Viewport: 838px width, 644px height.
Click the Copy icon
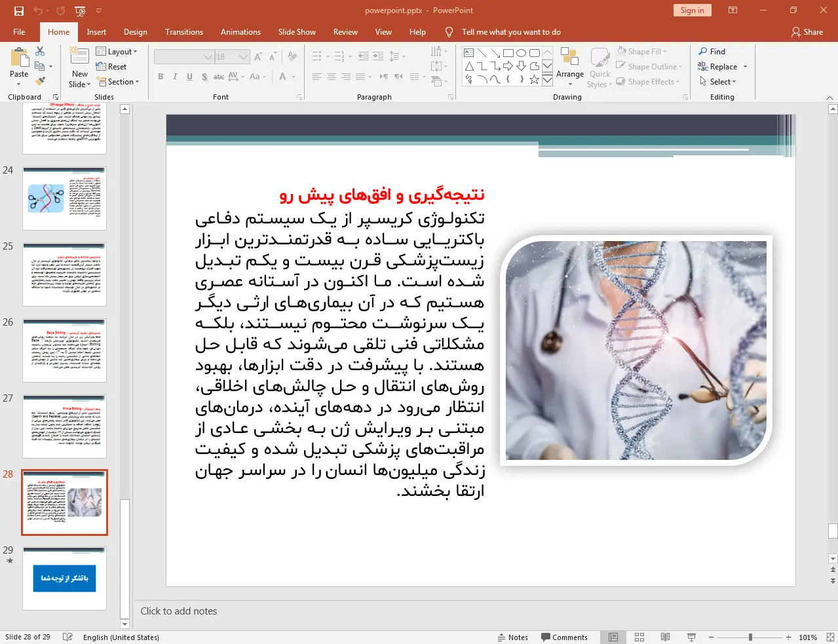(40, 66)
